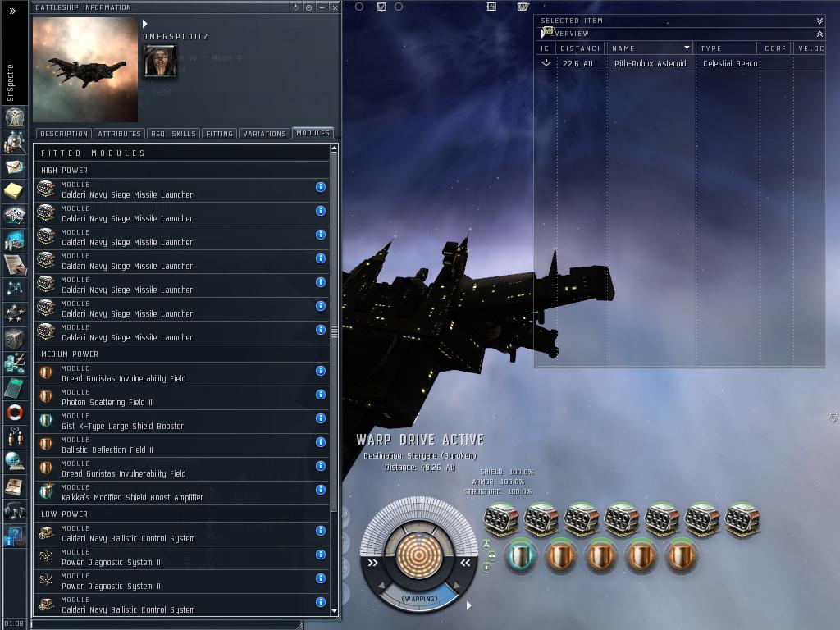Increase ship speed with the right HUD triangle
Image resolution: width=840 pixels, height=630 pixels.
click(456, 585)
